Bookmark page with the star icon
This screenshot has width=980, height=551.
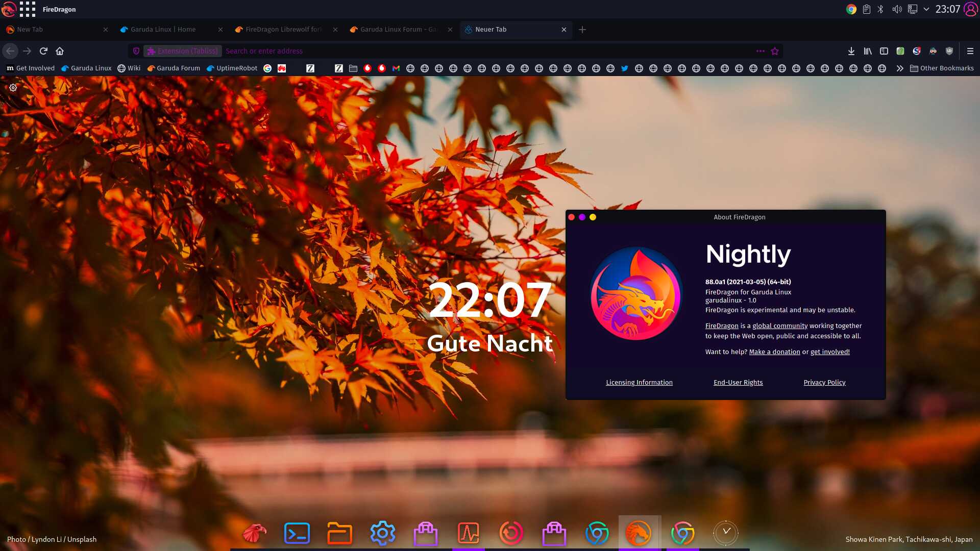775,51
